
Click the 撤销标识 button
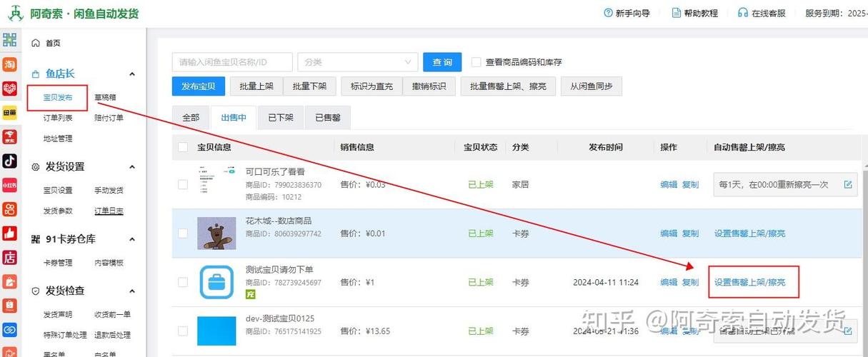[429, 86]
